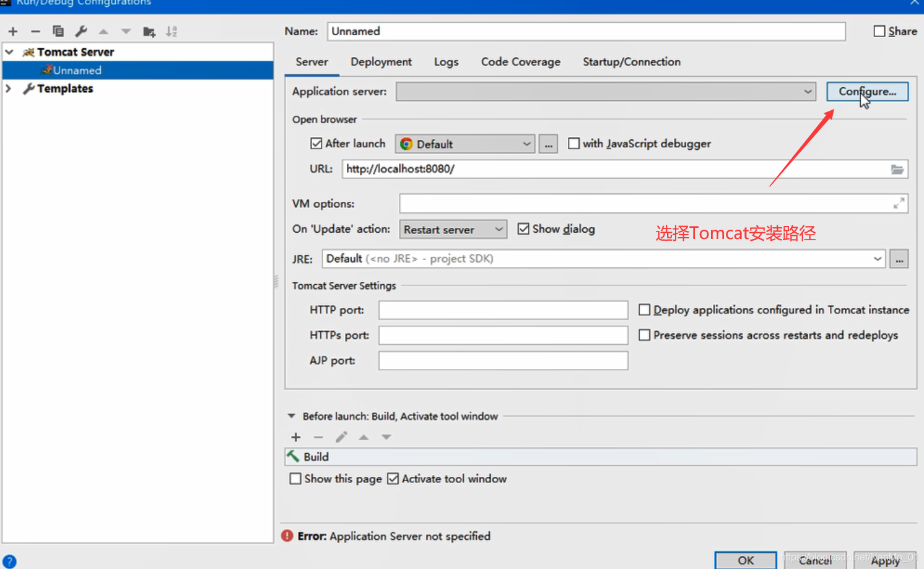Collapse the Before launch section
This screenshot has height=569, width=924.
pyautogui.click(x=291, y=416)
